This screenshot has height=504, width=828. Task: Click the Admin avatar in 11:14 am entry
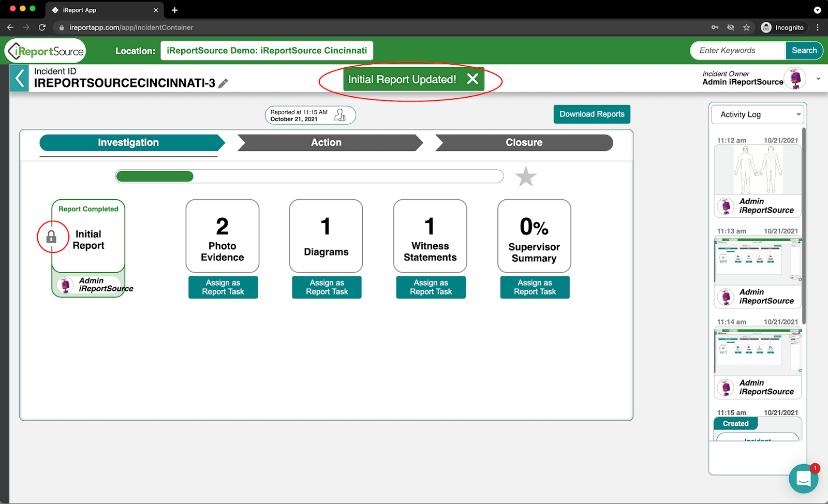726,388
